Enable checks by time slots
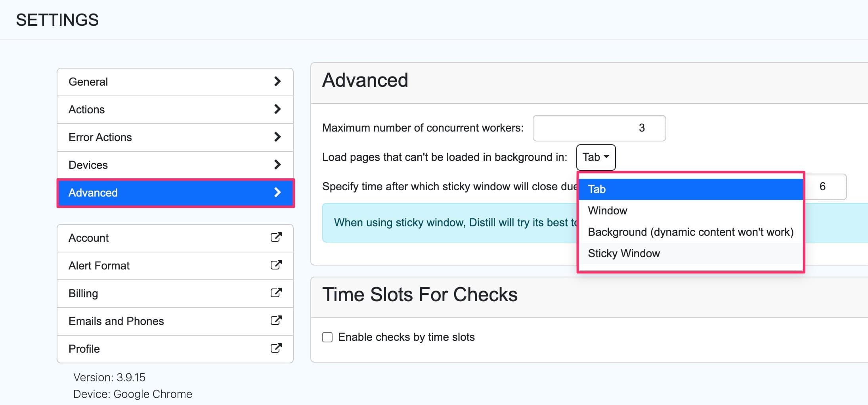The image size is (868, 405). click(327, 337)
